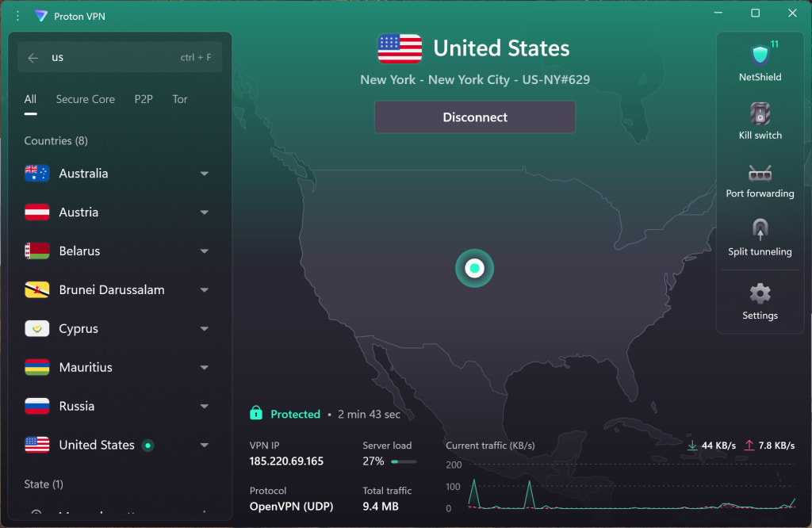Switch to the Tor tab
Viewport: 812px width, 528px height.
[x=180, y=99]
